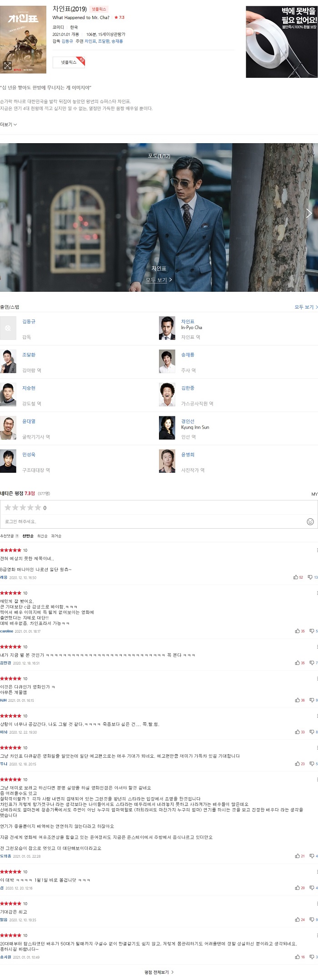Expand synopsis with 더보기

point(9,125)
